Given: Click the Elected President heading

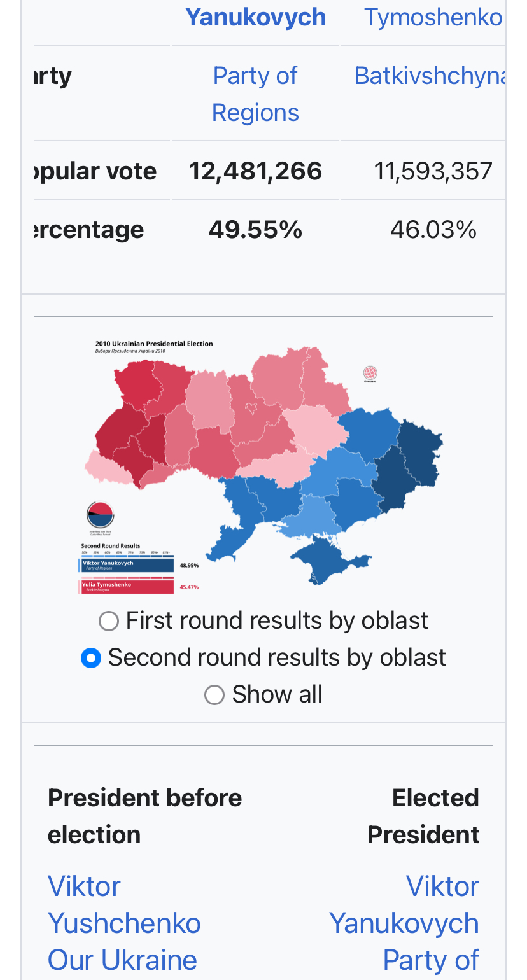Looking at the screenshot, I should (423, 816).
